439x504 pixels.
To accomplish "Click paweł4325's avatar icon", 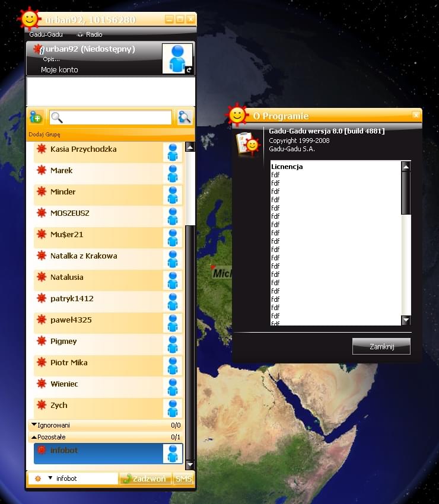I will coord(173,323).
